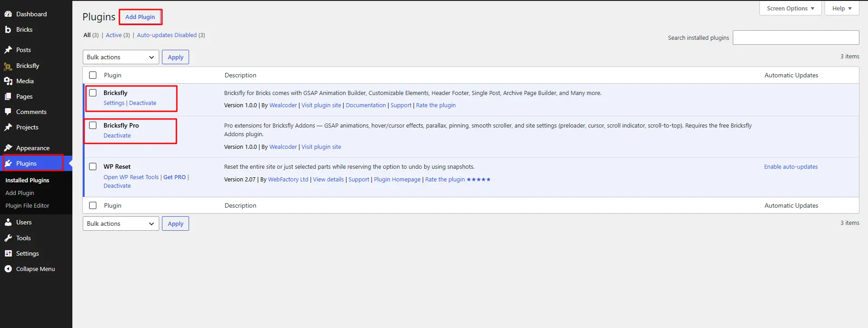The image size is (868, 328).
Task: Open Tools in the sidebar menu
Action: [24, 238]
